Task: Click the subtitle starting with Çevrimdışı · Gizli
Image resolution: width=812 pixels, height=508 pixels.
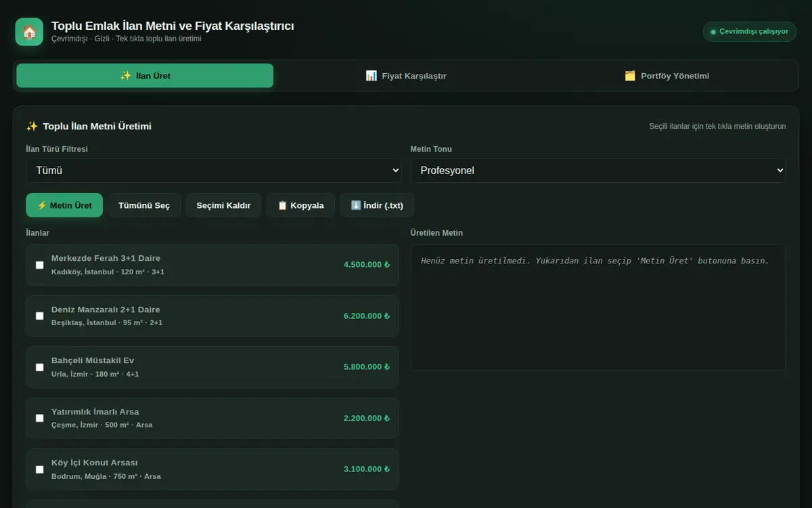Action: point(126,39)
